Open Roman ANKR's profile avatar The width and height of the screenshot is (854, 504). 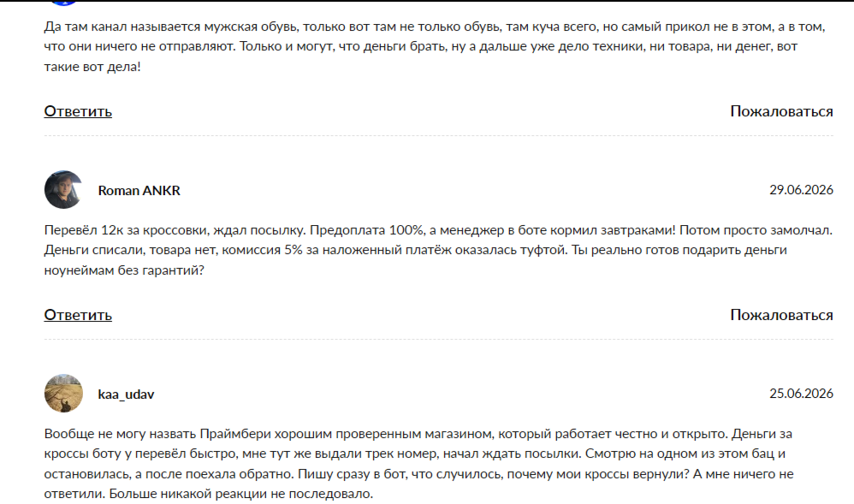click(63, 190)
